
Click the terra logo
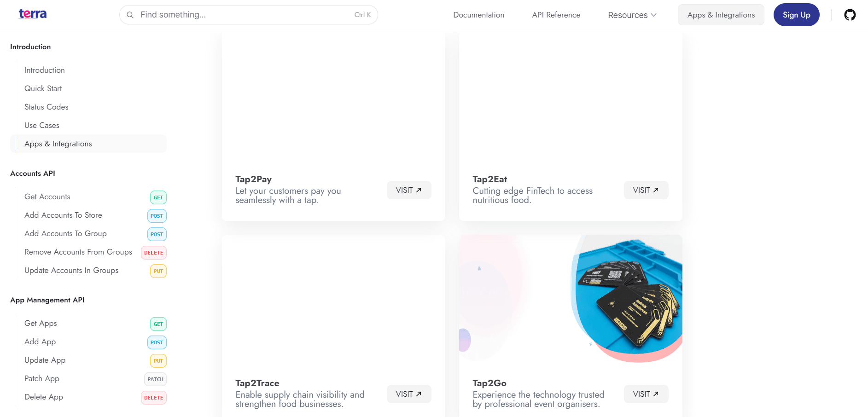(x=33, y=14)
